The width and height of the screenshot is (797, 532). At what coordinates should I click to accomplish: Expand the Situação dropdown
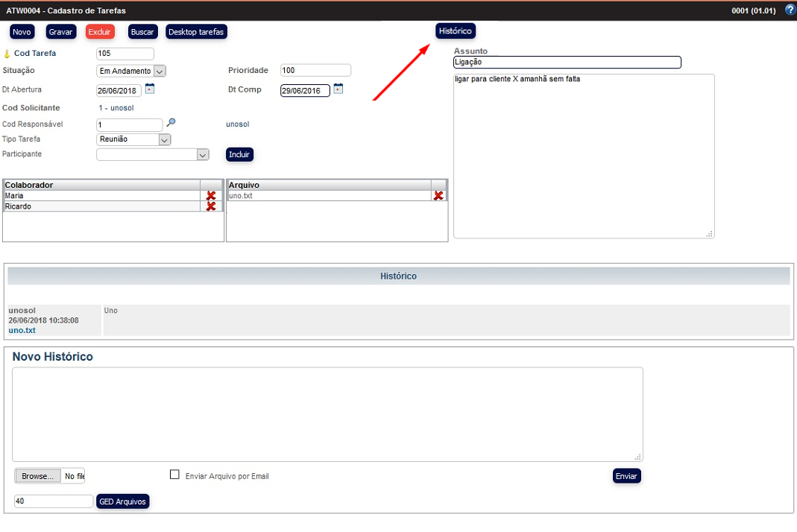pyautogui.click(x=160, y=72)
